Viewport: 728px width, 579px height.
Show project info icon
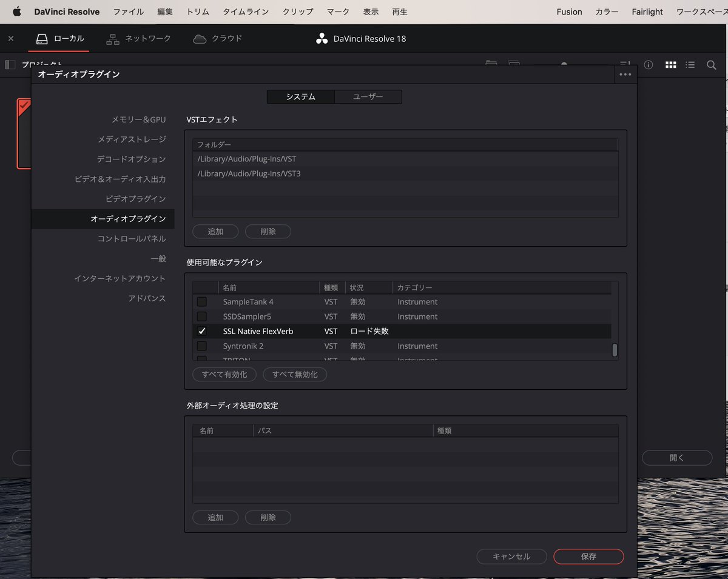tap(649, 65)
